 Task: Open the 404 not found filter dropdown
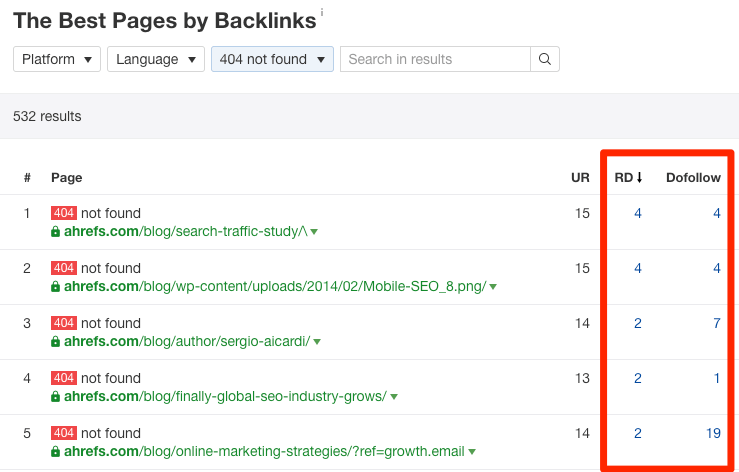point(272,59)
